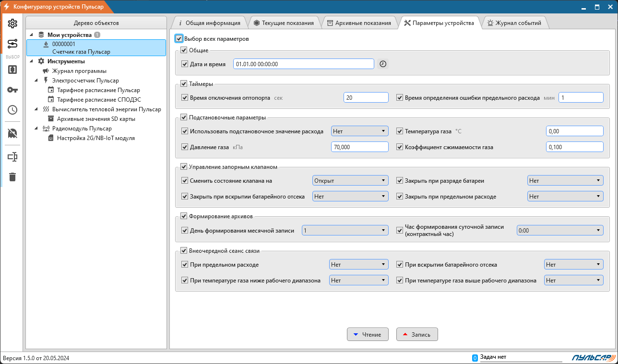
Task: Open Час формирования суточной записи dropdown
Action: tap(559, 231)
